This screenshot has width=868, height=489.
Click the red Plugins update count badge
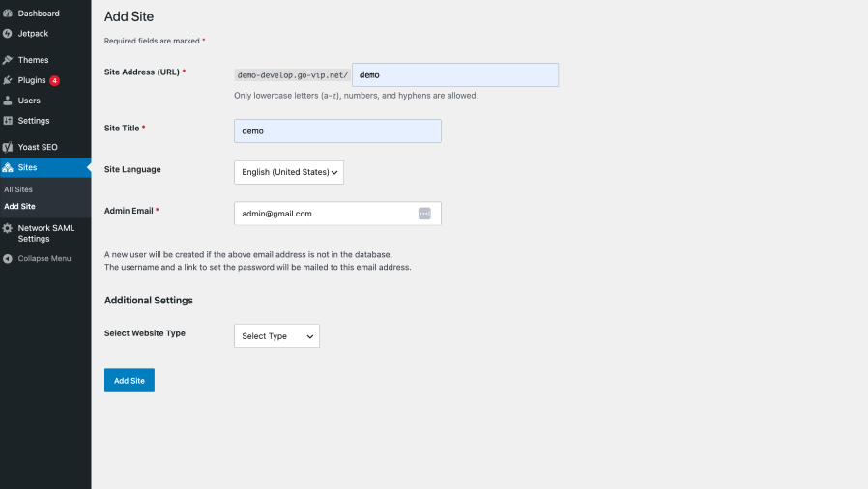pos(54,81)
